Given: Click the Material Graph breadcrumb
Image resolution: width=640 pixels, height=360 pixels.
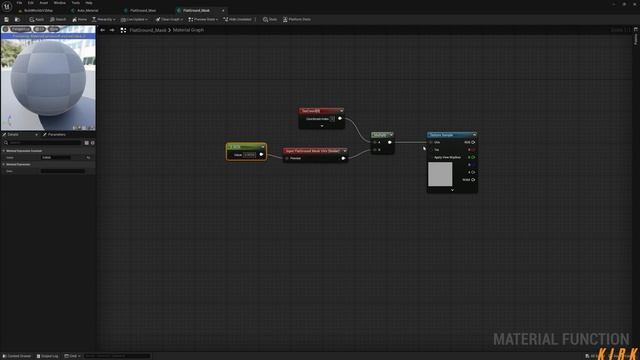Looking at the screenshot, I should [188, 30].
